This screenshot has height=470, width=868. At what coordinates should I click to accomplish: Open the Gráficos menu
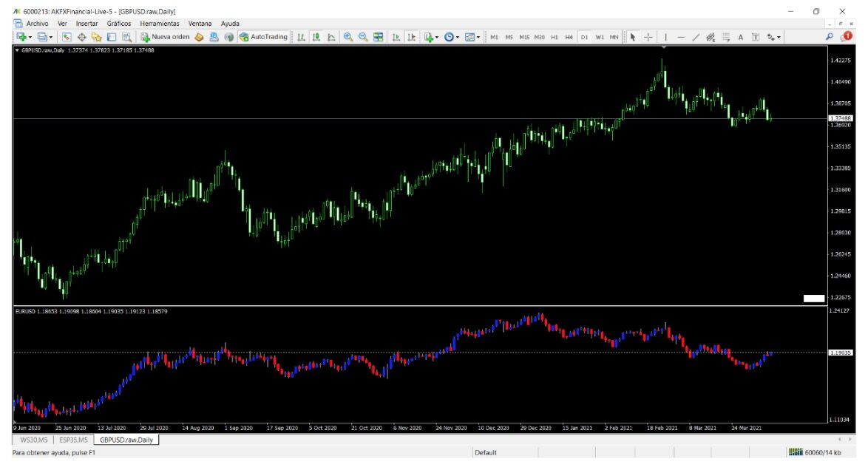click(118, 24)
